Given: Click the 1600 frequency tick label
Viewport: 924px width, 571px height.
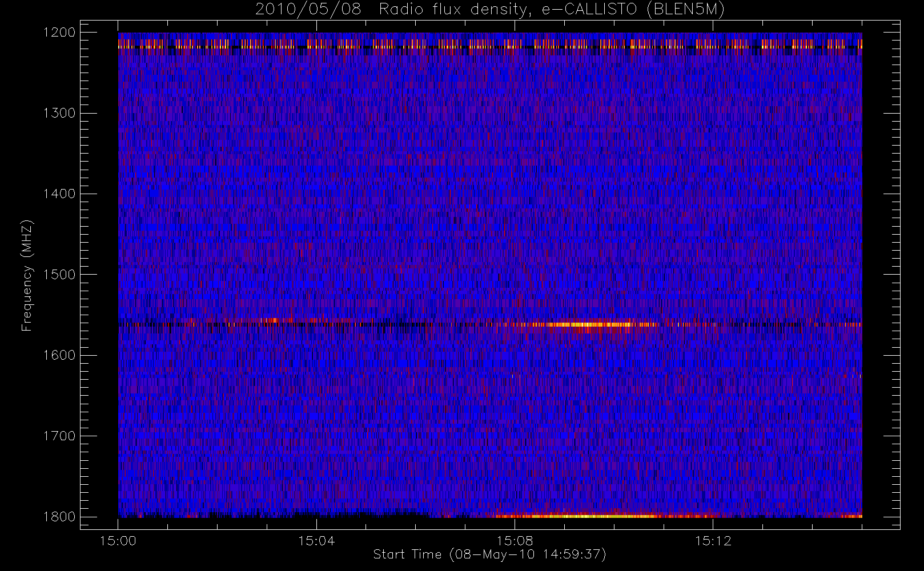Looking at the screenshot, I should pos(59,355).
